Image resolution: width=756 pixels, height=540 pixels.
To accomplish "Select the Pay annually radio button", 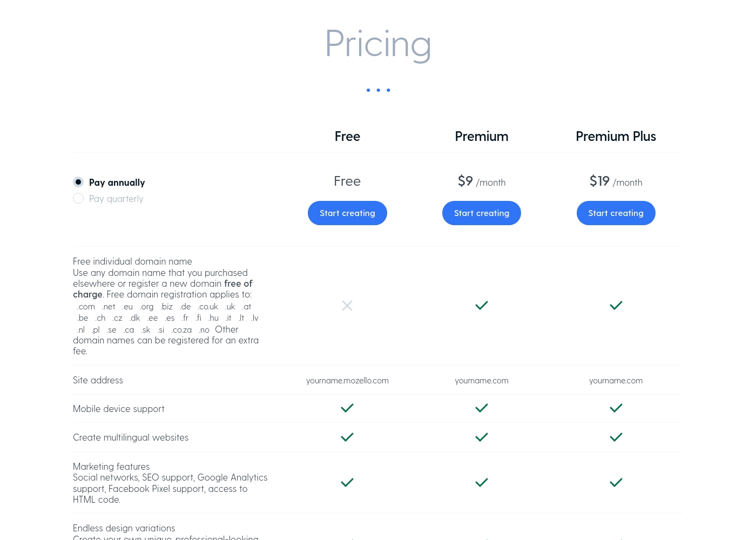I will click(78, 182).
